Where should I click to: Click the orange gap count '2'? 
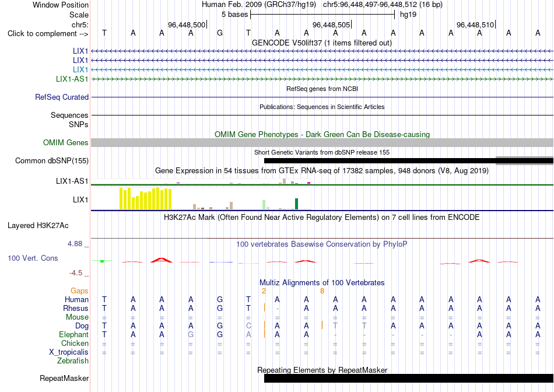pyautogui.click(x=264, y=291)
